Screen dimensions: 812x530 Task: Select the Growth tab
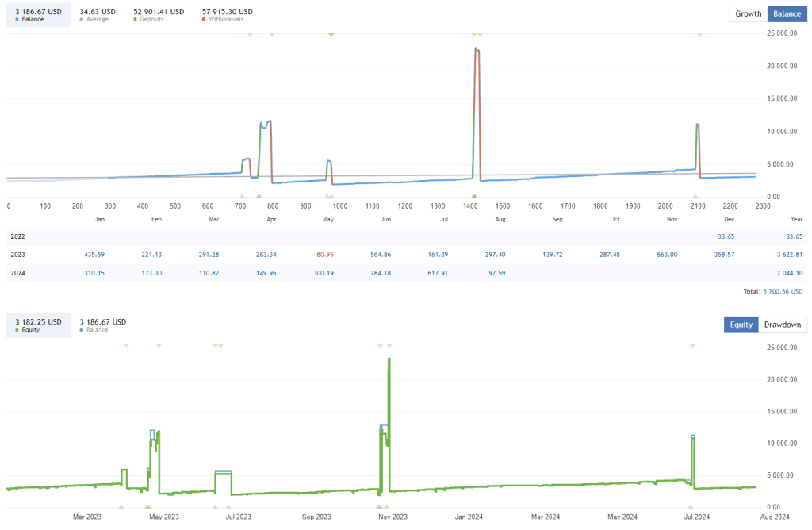(747, 13)
